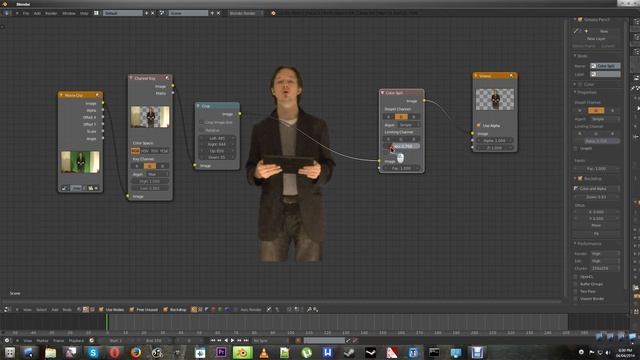Toggle Viewer Border checkbox
The height and width of the screenshot is (360, 640).
[x=576, y=299]
